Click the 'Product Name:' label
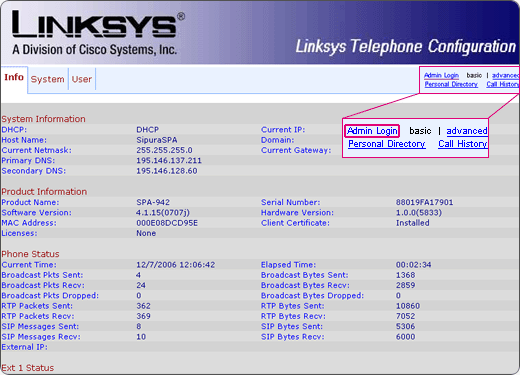The width and height of the screenshot is (520, 375). point(30,202)
